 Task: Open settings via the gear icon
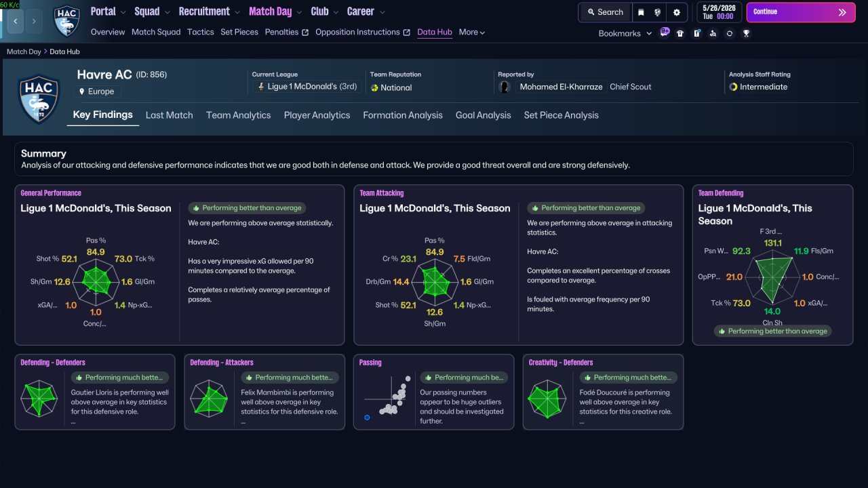click(x=677, y=12)
